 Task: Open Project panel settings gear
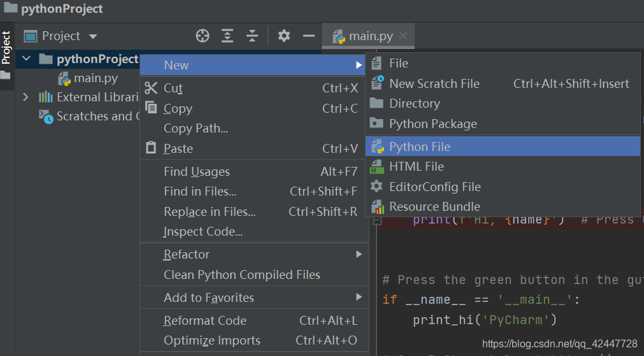click(x=284, y=36)
